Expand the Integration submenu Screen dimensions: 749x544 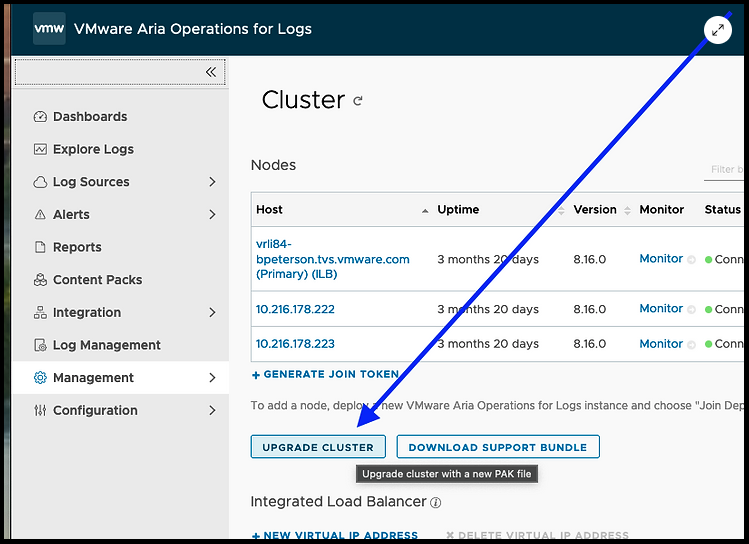(212, 312)
